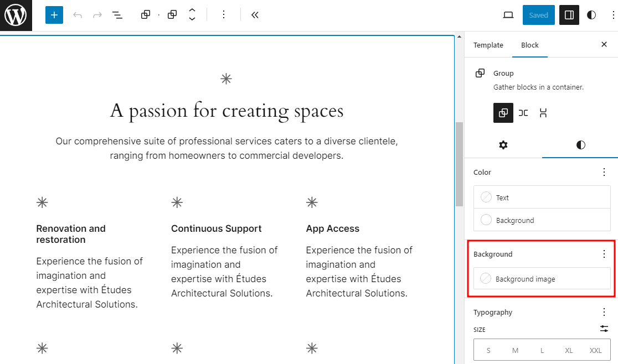The height and width of the screenshot is (364, 618).
Task: Collapse the top toolbar with the double chevron
Action: pos(255,15)
